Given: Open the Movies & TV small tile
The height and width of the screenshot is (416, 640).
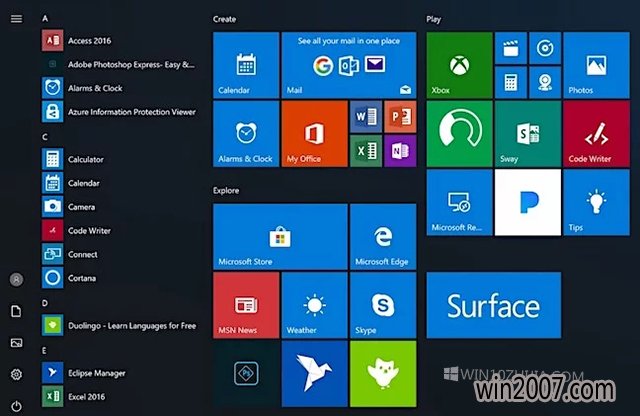Looking at the screenshot, I should coord(511,48).
